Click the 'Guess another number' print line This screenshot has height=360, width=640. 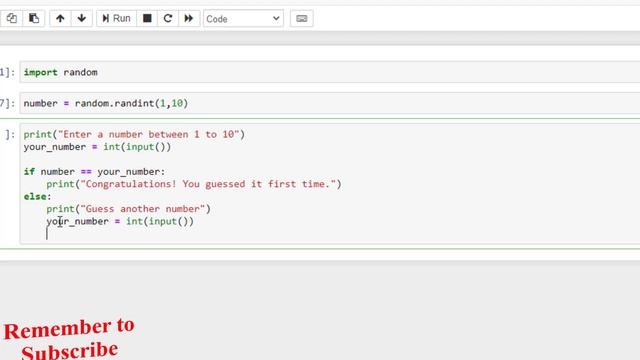[129, 209]
